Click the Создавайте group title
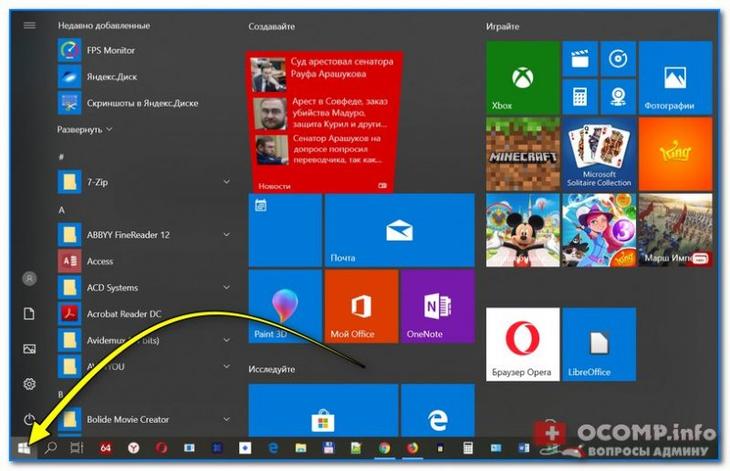 coord(271,27)
